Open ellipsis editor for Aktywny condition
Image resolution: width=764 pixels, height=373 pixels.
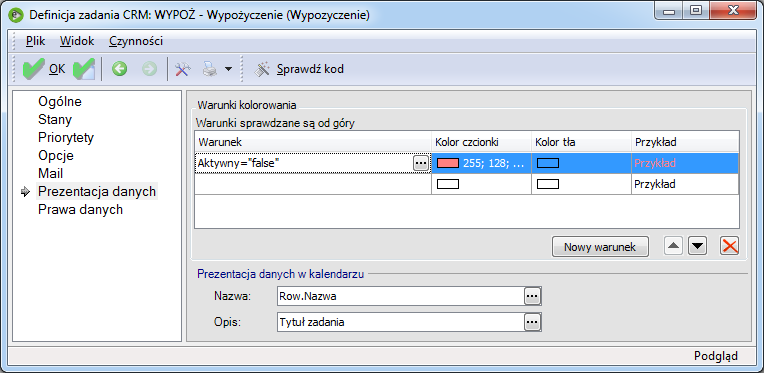[421, 164]
